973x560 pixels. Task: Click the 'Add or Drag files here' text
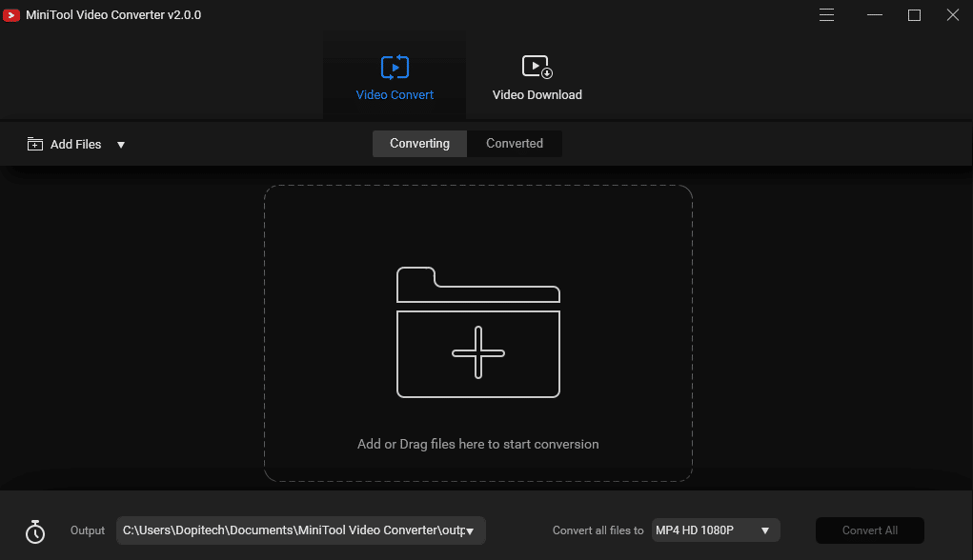pyautogui.click(x=477, y=444)
